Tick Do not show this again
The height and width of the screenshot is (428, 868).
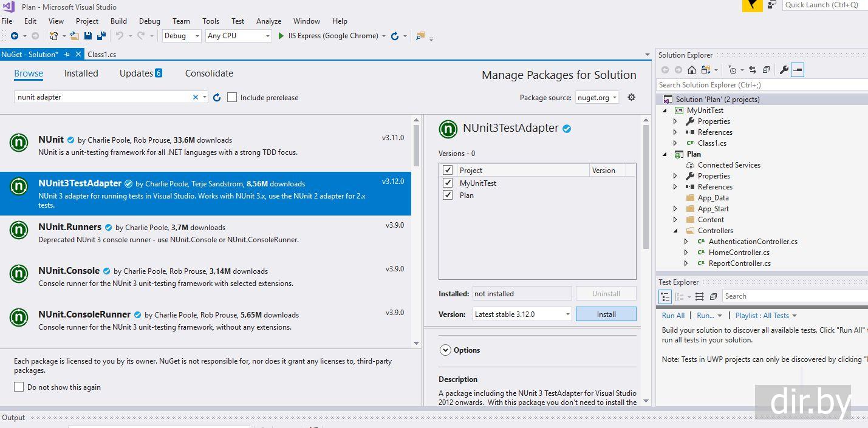tap(19, 387)
